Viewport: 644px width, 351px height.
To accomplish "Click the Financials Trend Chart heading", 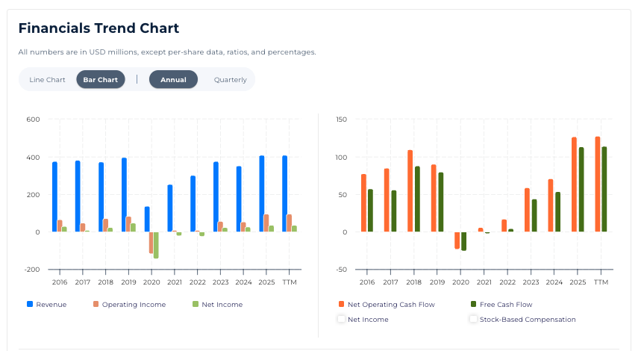I will pyautogui.click(x=99, y=29).
